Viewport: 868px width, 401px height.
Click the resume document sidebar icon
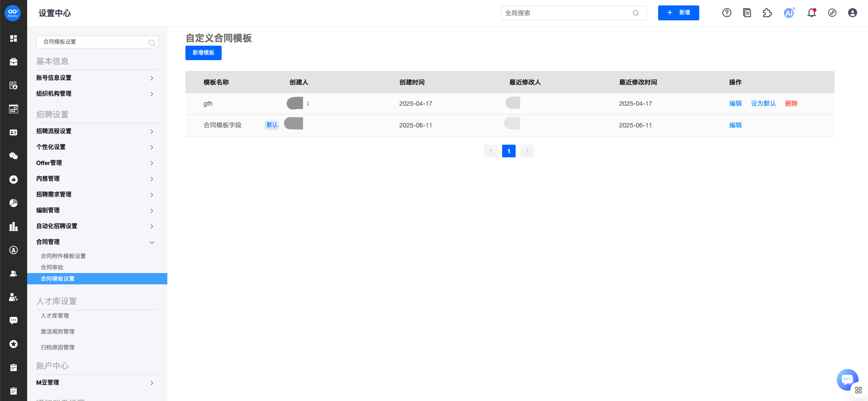(x=14, y=85)
